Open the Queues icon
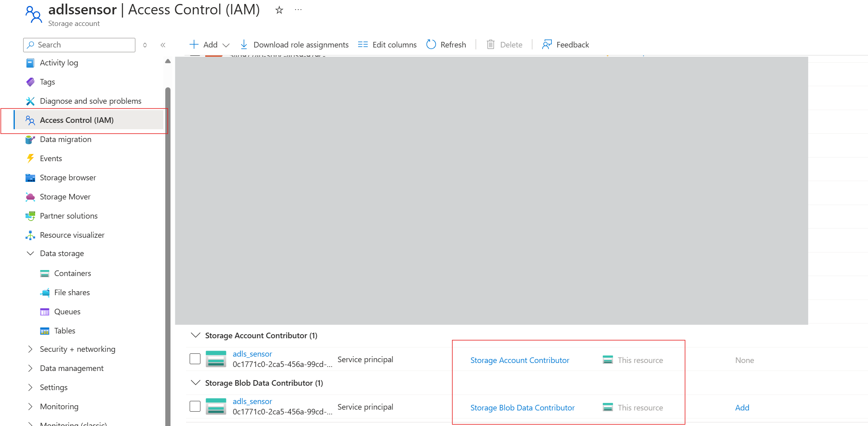868x426 pixels. (x=45, y=312)
